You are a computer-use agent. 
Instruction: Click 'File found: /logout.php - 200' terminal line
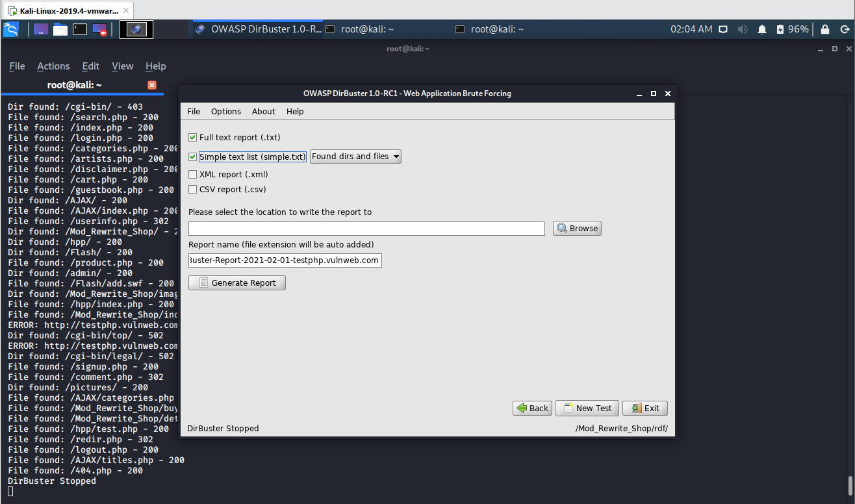[83, 450]
